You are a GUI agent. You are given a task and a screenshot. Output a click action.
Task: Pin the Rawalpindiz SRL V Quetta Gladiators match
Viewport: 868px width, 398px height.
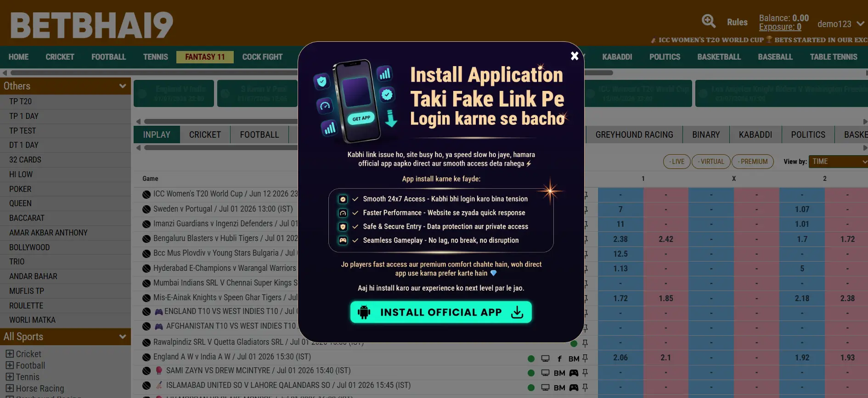point(585,343)
